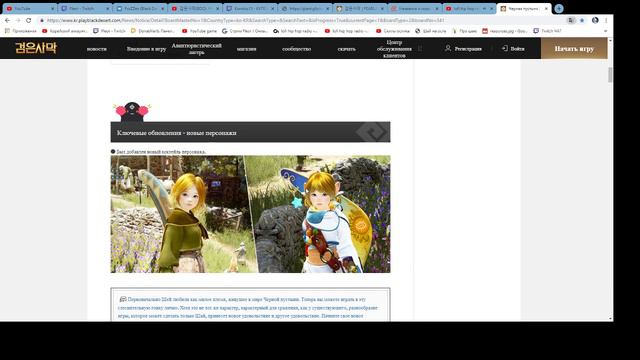This screenshot has height=360, width=640.
Task: Open the 'Центр обслуживания клиентов' menu
Action: coord(394,49)
